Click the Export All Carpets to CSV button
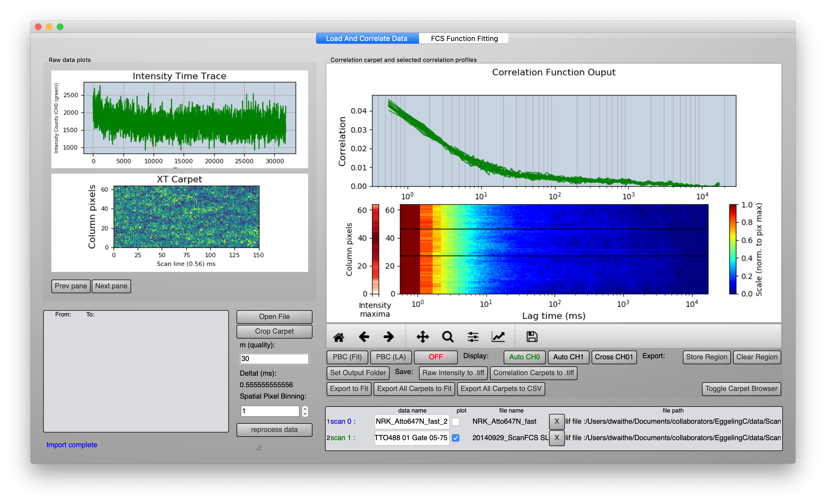 tap(501, 389)
